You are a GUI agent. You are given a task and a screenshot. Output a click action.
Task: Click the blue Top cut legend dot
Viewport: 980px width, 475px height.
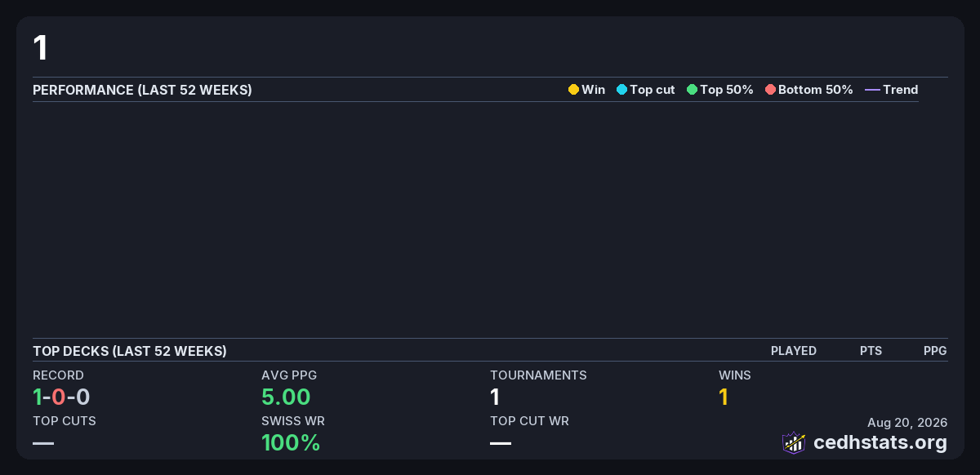(621, 90)
